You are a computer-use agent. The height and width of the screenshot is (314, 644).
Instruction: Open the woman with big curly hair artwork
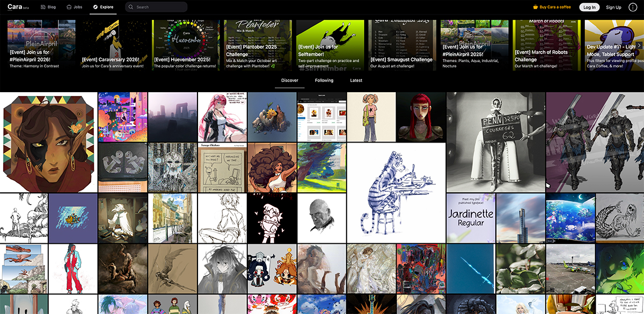[x=272, y=167]
